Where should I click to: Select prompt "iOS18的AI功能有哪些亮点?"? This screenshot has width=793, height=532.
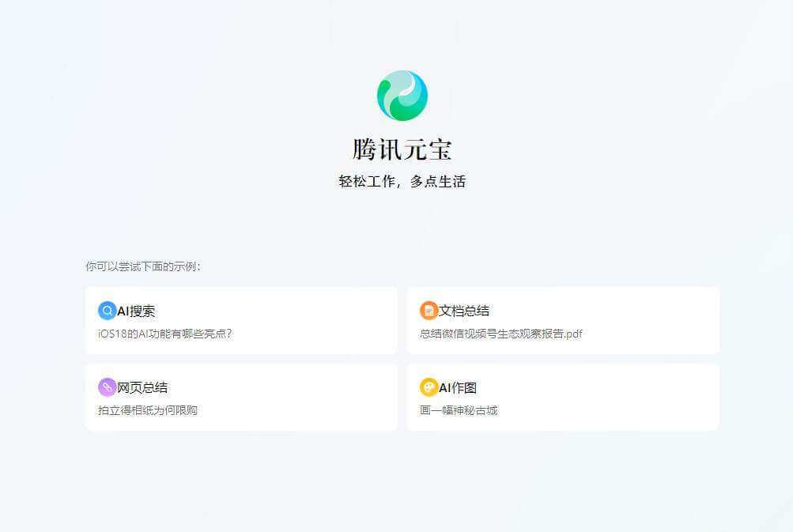pyautogui.click(x=165, y=334)
